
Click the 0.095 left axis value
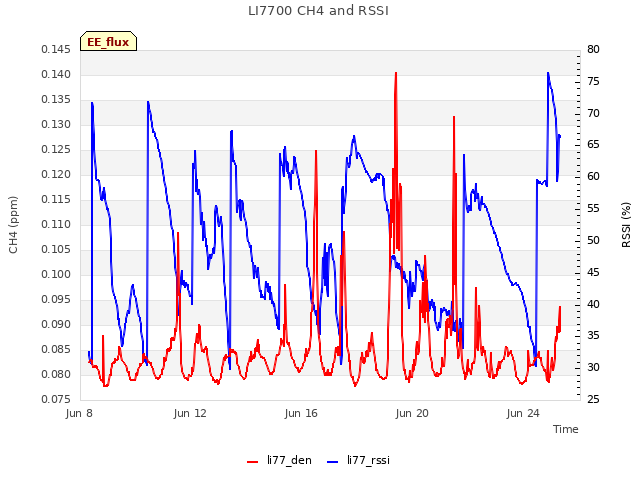click(56, 300)
